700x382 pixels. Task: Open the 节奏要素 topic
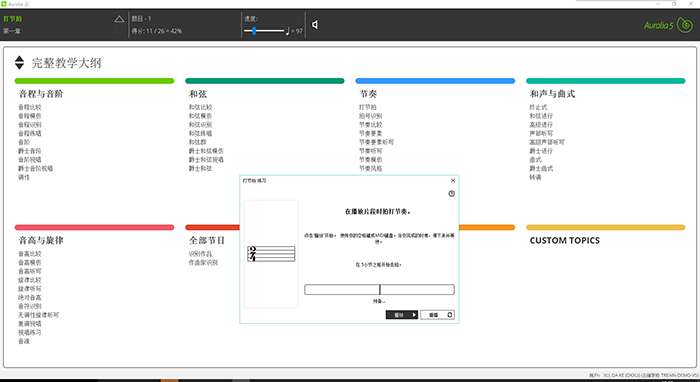371,133
